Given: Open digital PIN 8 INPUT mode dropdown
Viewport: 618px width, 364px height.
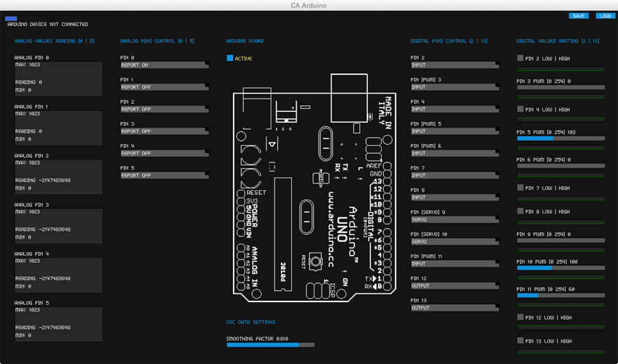Looking at the screenshot, I should click(455, 198).
